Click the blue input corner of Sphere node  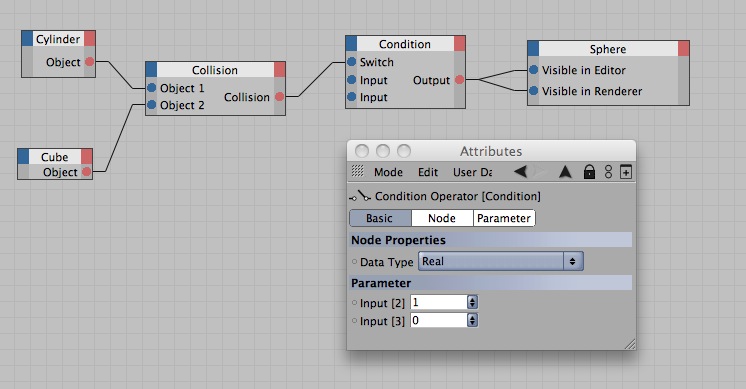(x=533, y=49)
